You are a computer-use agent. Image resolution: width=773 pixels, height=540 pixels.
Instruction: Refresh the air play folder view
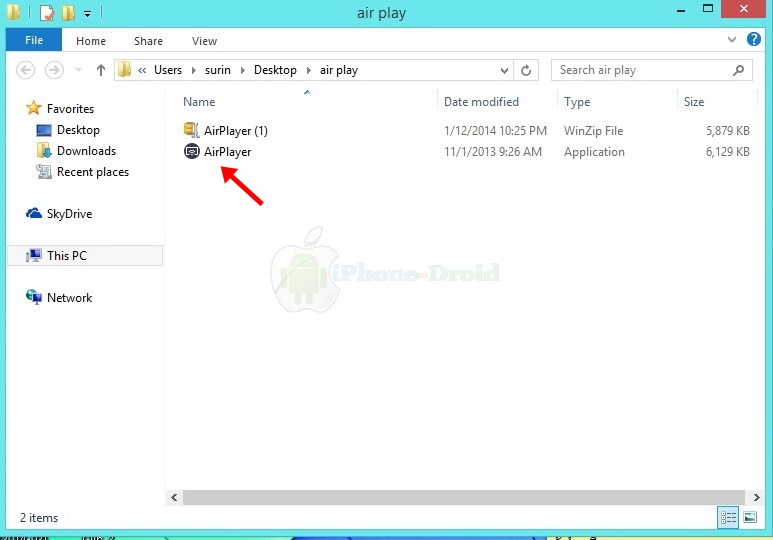point(527,70)
